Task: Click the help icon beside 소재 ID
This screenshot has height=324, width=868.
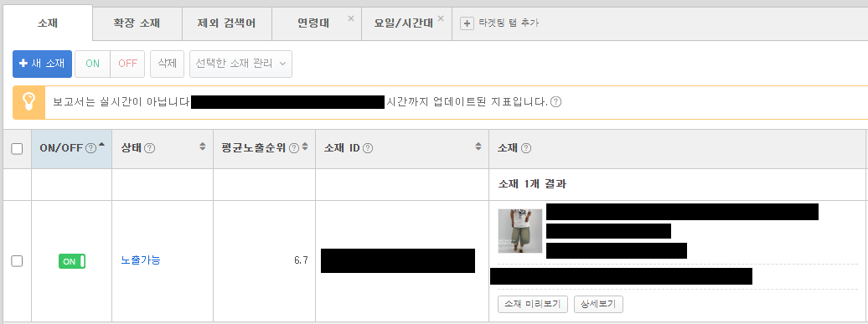Action: pos(368,148)
